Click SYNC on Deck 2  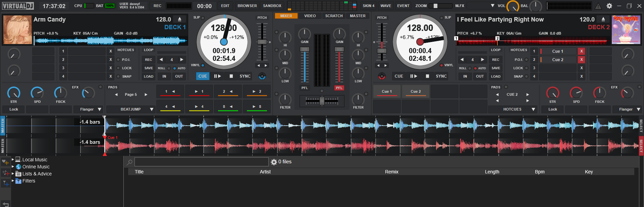click(441, 76)
